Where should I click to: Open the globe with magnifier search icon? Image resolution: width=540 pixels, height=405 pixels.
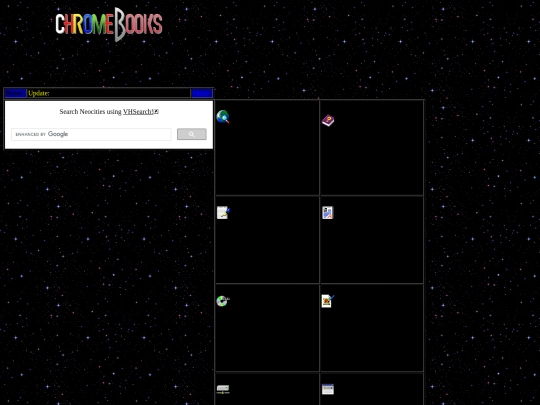coord(223,117)
